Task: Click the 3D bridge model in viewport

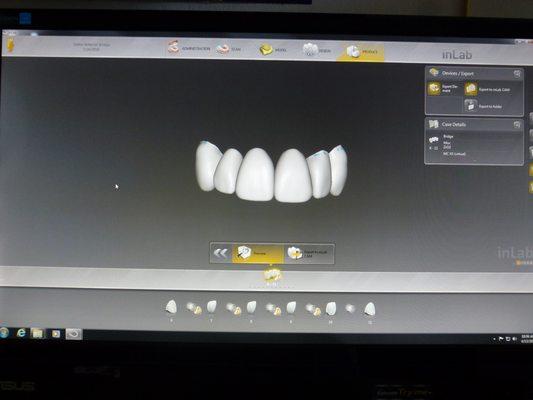Action: coord(272,173)
